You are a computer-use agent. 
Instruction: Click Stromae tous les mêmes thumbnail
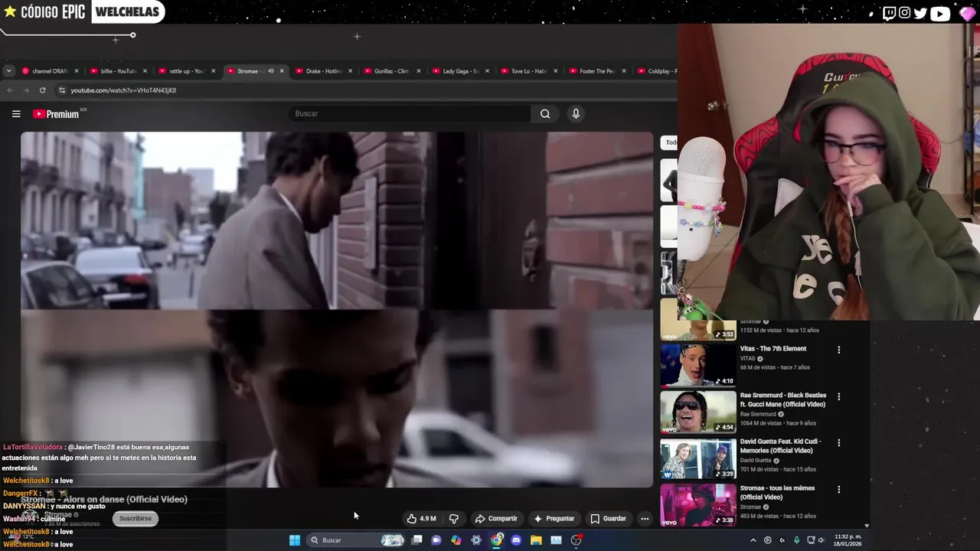point(697,505)
